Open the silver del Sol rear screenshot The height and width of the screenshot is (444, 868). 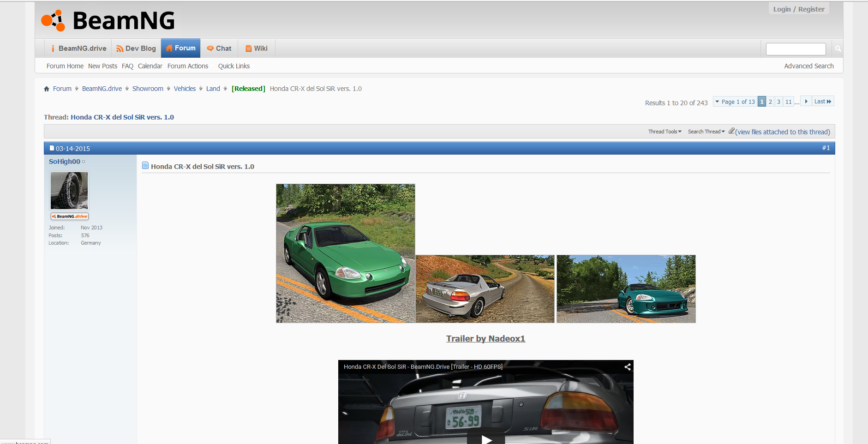(x=485, y=289)
